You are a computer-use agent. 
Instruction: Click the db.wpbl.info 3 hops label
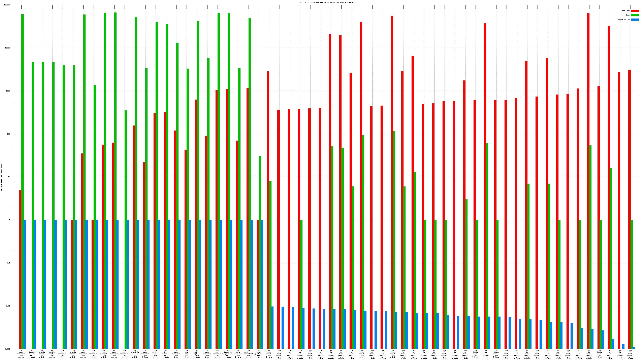187,354
